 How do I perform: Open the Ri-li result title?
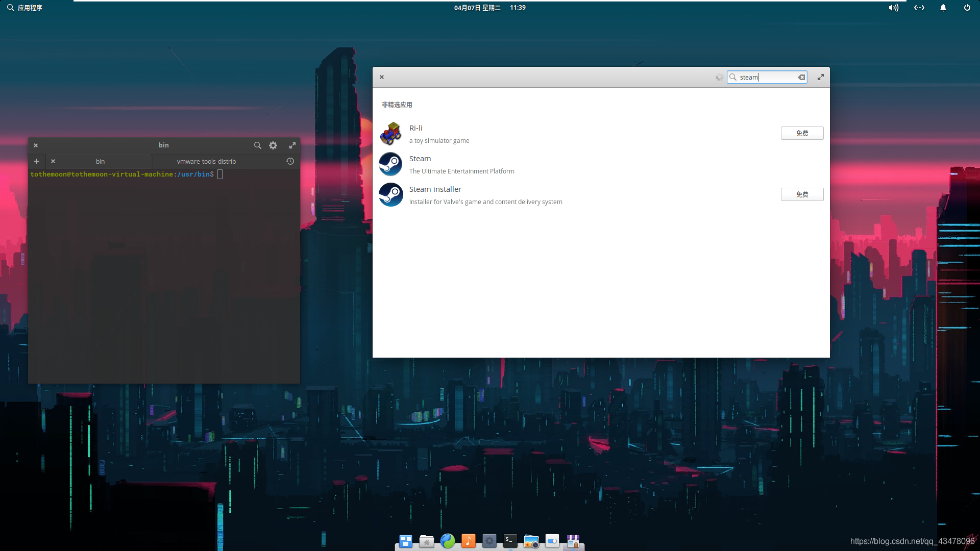(415, 128)
